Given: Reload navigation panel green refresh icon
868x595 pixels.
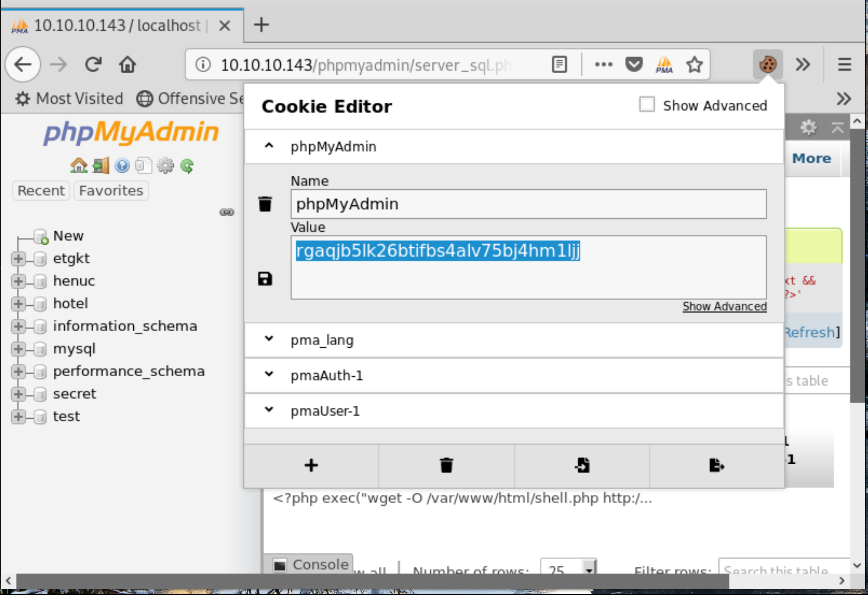Looking at the screenshot, I should click(187, 166).
